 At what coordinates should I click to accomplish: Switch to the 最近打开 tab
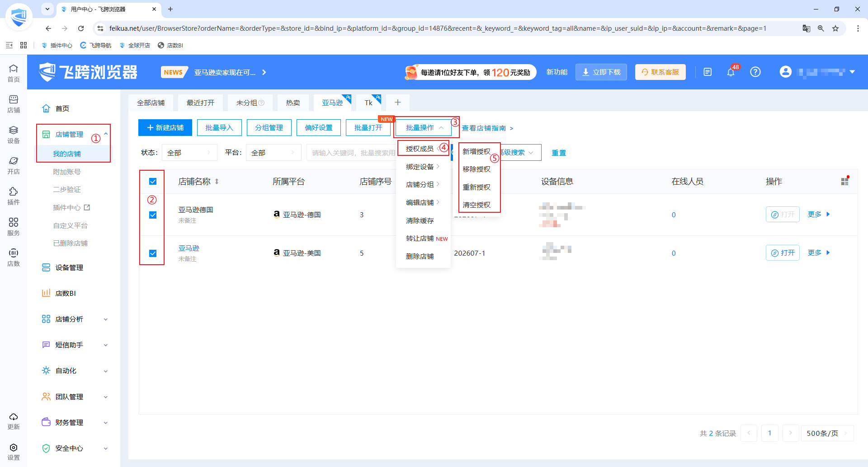click(x=201, y=103)
